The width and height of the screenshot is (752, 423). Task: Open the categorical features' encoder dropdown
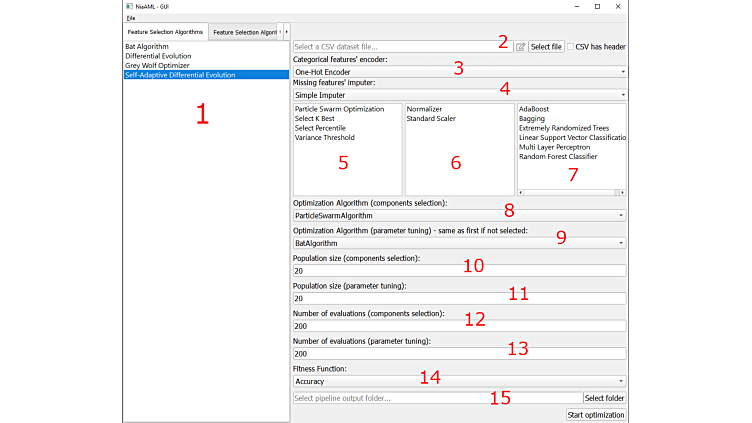tap(459, 72)
